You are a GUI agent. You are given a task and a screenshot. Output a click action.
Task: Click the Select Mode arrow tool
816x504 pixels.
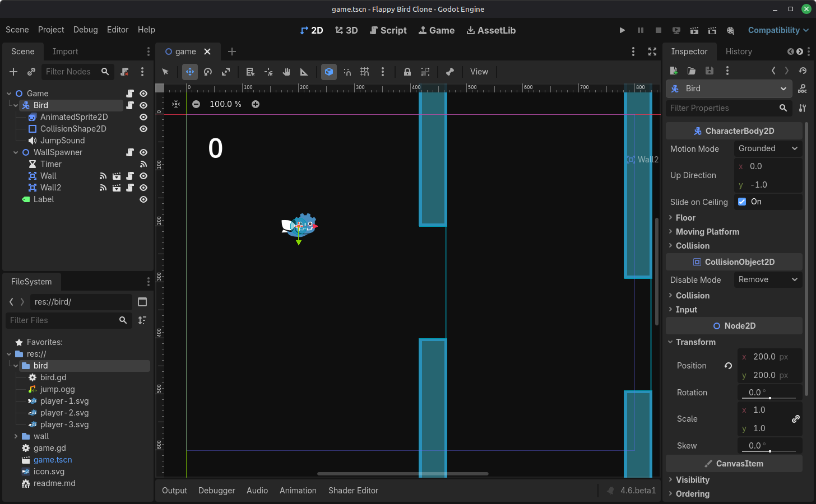[x=165, y=72]
